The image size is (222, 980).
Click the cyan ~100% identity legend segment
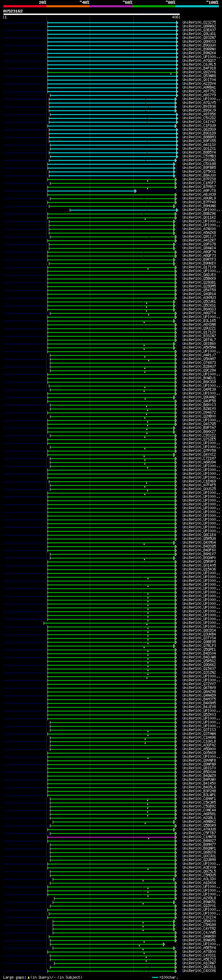click(x=197, y=6)
